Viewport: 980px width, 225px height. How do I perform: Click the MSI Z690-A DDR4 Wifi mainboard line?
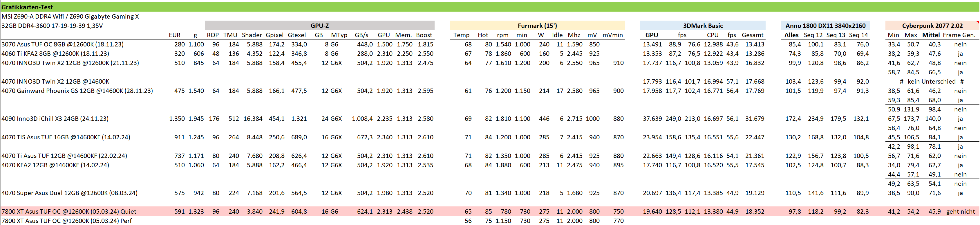pyautogui.click(x=70, y=16)
